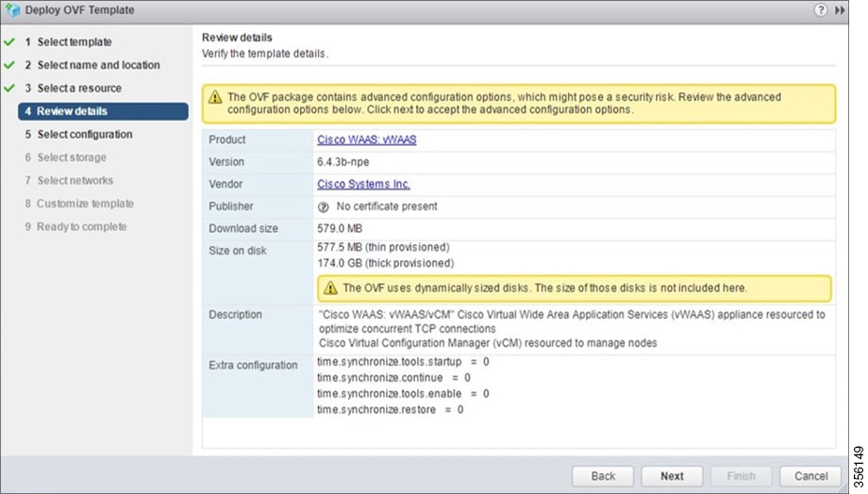Click the warning icon beside dynamically sized disks
The image size is (868, 494).
[x=330, y=288]
